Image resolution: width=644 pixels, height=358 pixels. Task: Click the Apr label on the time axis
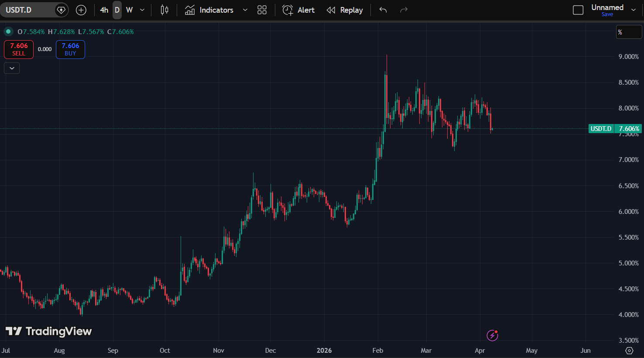(x=480, y=351)
